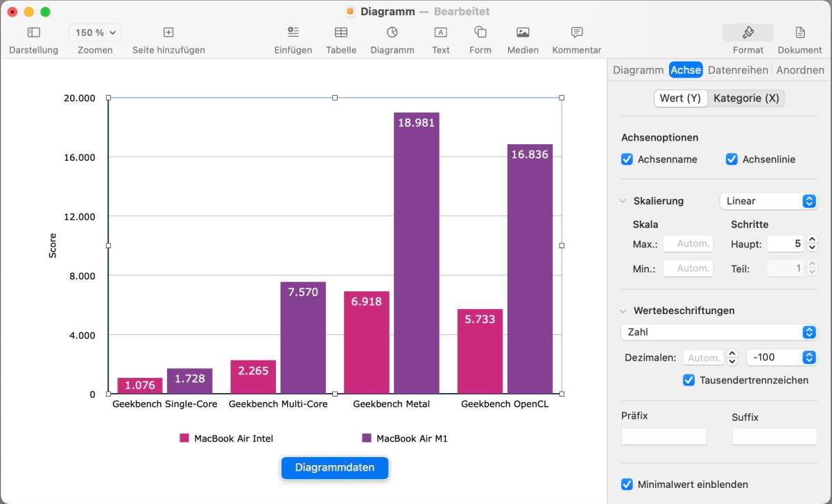Select the Achse sidebar tab
The height and width of the screenshot is (504, 832).
686,70
